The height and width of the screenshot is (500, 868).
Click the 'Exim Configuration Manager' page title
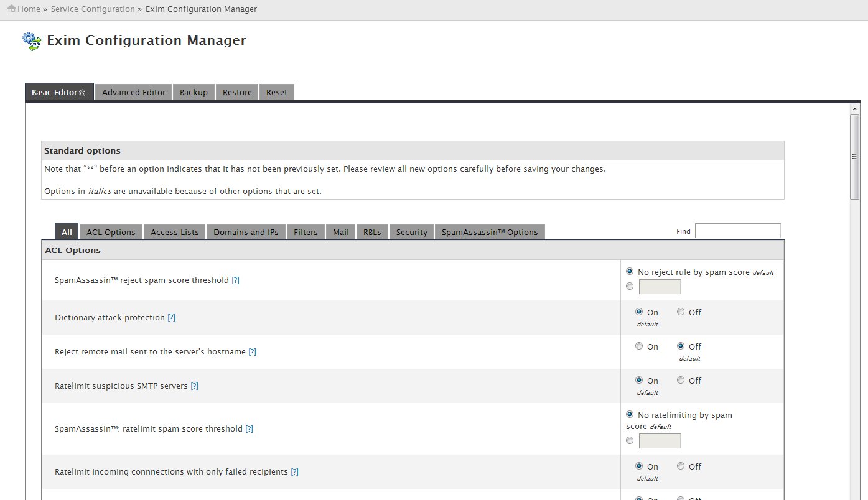click(x=146, y=40)
